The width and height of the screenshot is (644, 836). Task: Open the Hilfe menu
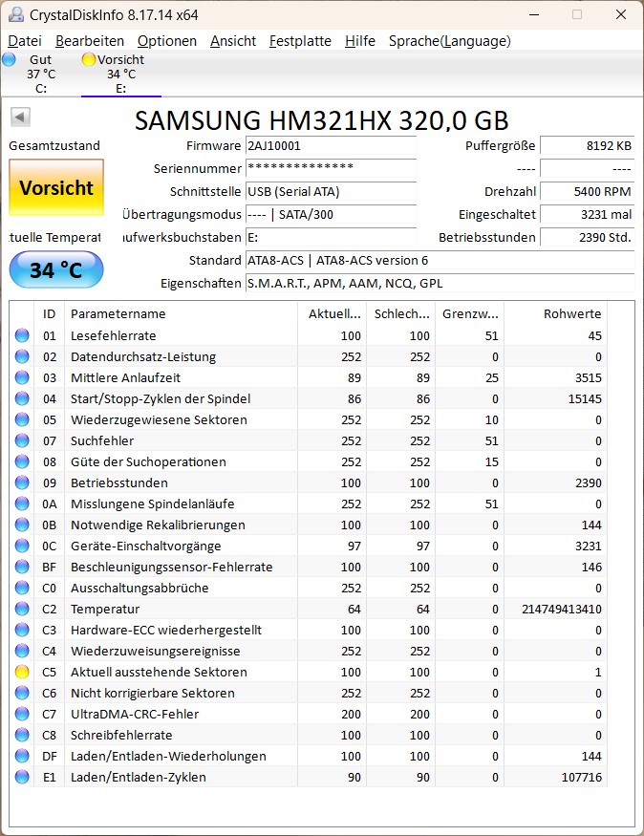tap(360, 41)
